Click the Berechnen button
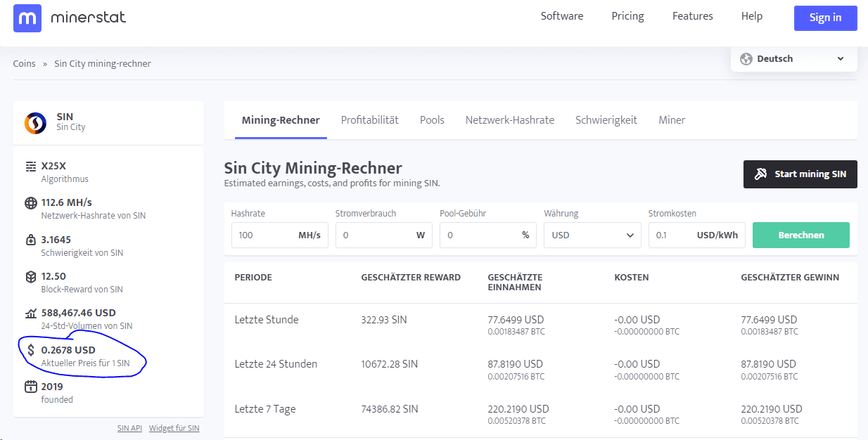This screenshot has width=868, height=440. (801, 235)
